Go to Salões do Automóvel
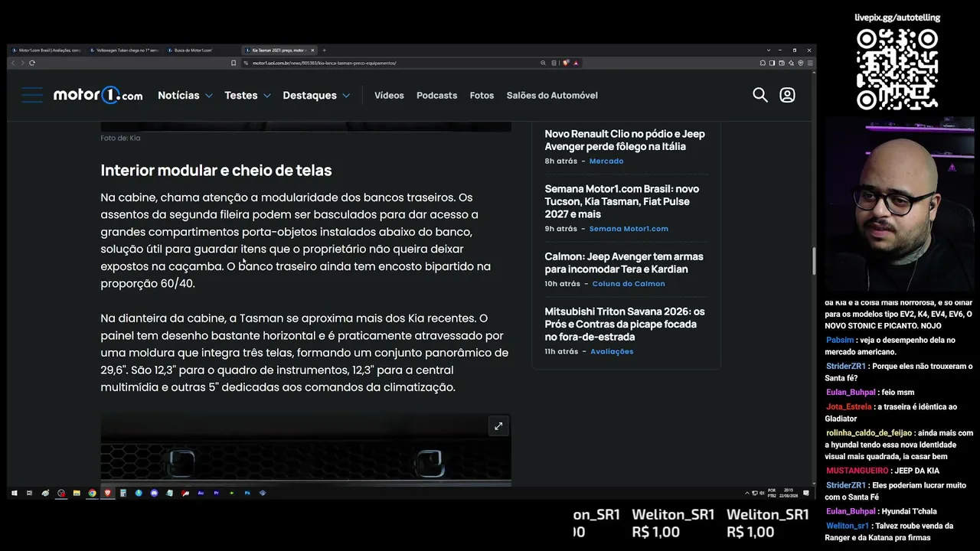Image resolution: width=980 pixels, height=551 pixels. [552, 95]
